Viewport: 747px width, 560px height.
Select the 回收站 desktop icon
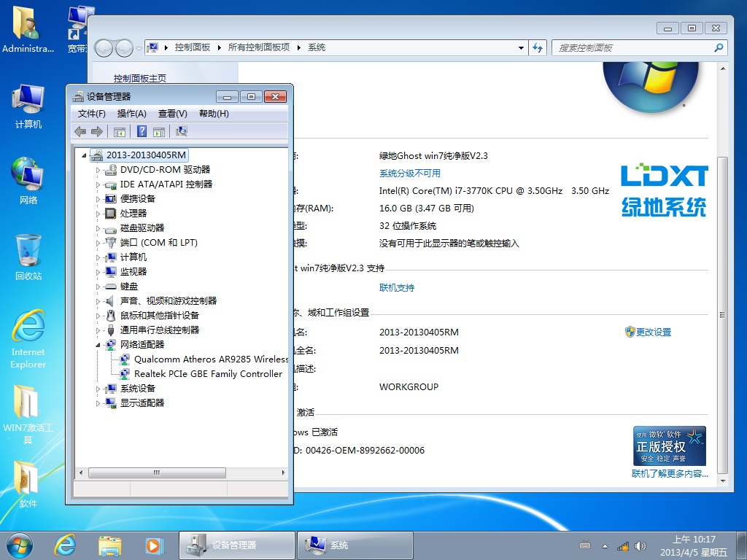[28, 250]
